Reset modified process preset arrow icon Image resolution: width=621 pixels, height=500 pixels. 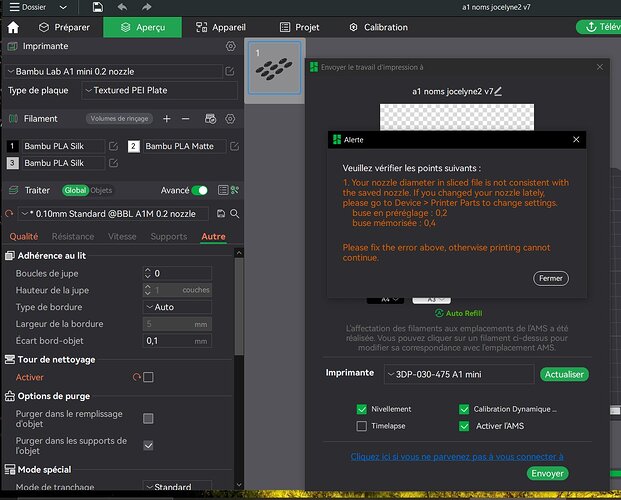[9, 214]
